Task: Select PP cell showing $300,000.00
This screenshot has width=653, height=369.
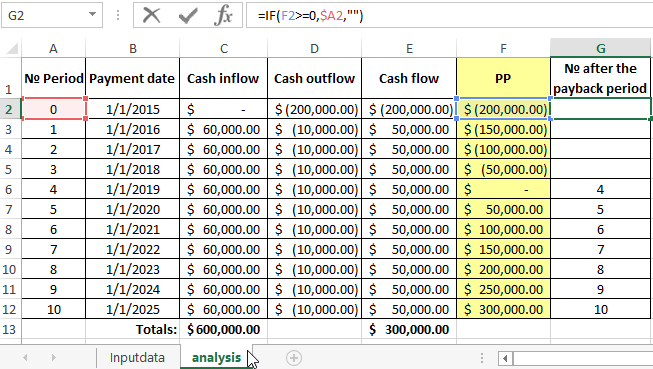Action: [x=503, y=309]
